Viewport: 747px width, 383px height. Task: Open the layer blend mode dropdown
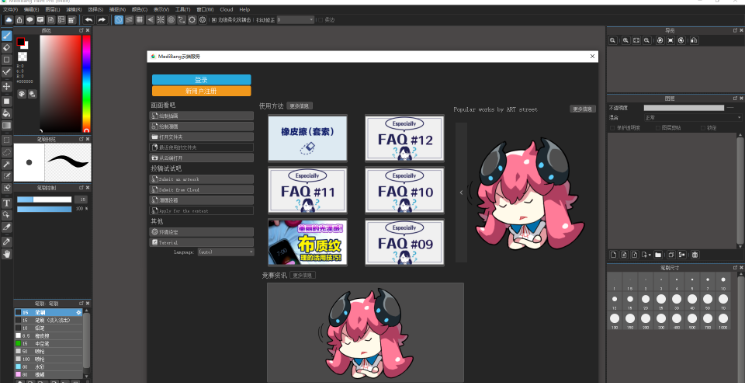[x=693, y=117]
